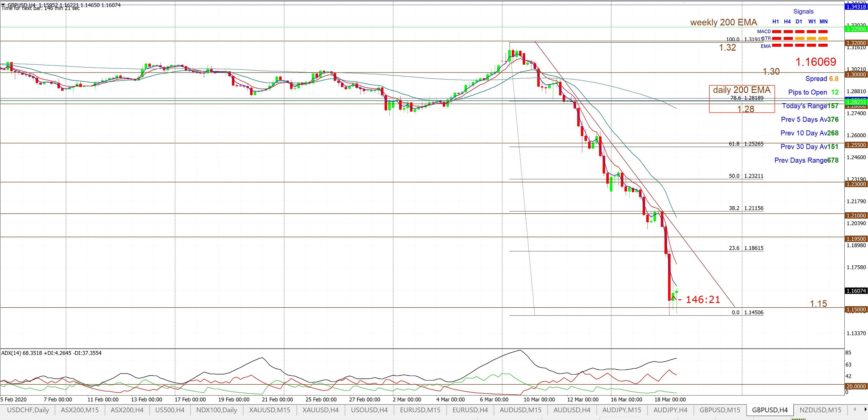Click the 'Time for next bar' text
868x420 pixels.
point(41,8)
